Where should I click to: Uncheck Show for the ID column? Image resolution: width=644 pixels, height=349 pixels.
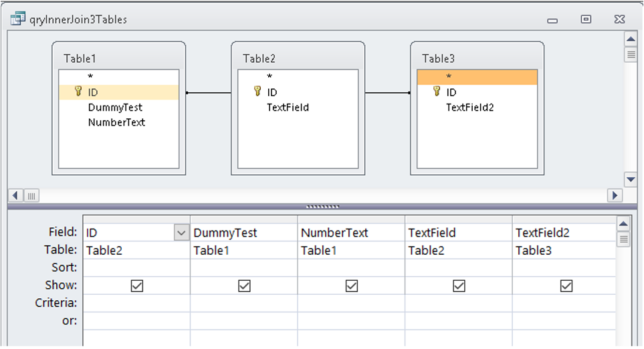pos(137,285)
